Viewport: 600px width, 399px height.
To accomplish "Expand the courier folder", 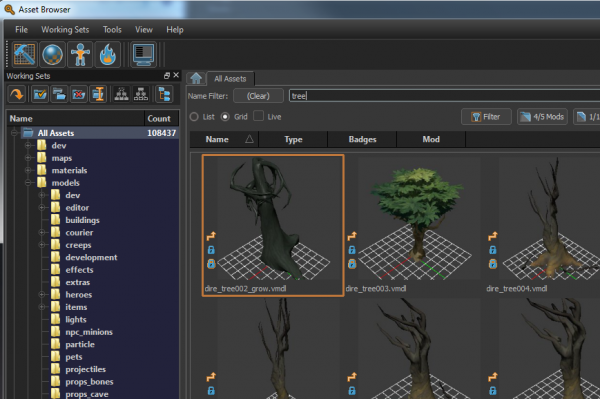I will [x=42, y=232].
